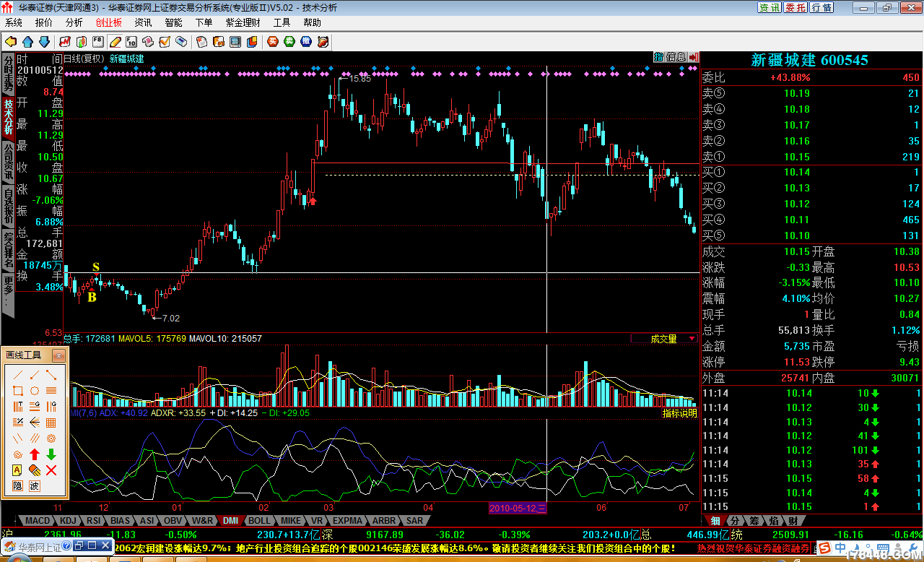
Task: Click the 华泰网上证 taskbar thumbnail title
Action: coord(40,548)
